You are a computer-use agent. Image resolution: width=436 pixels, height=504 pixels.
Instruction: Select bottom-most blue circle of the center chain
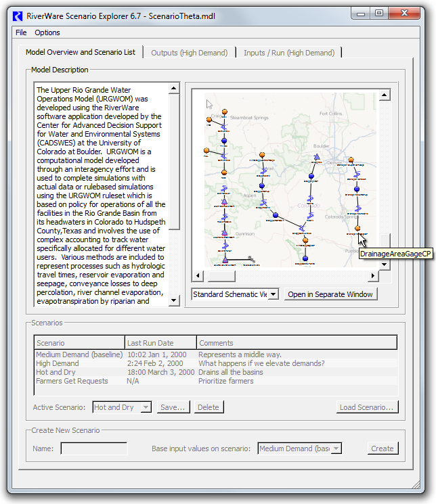pyautogui.click(x=305, y=258)
